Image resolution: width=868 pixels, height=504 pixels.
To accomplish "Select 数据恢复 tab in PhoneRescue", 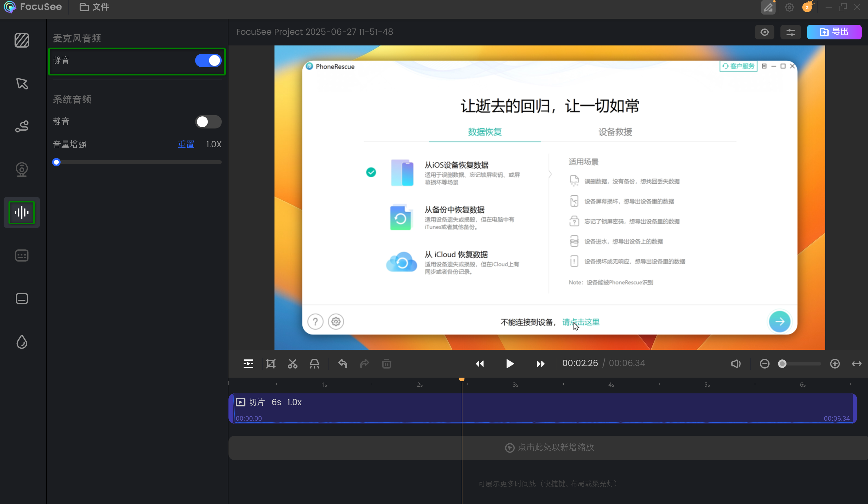I will click(x=485, y=132).
